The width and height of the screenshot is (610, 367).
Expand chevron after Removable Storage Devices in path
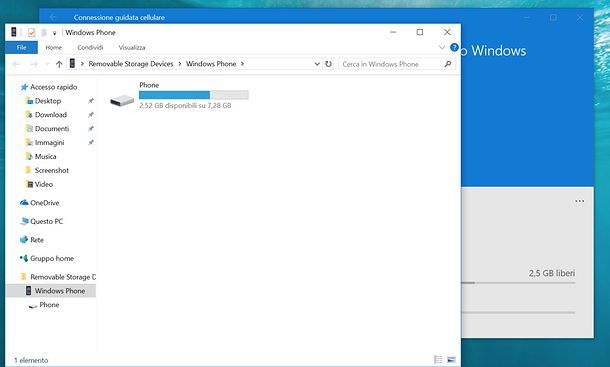pos(180,64)
